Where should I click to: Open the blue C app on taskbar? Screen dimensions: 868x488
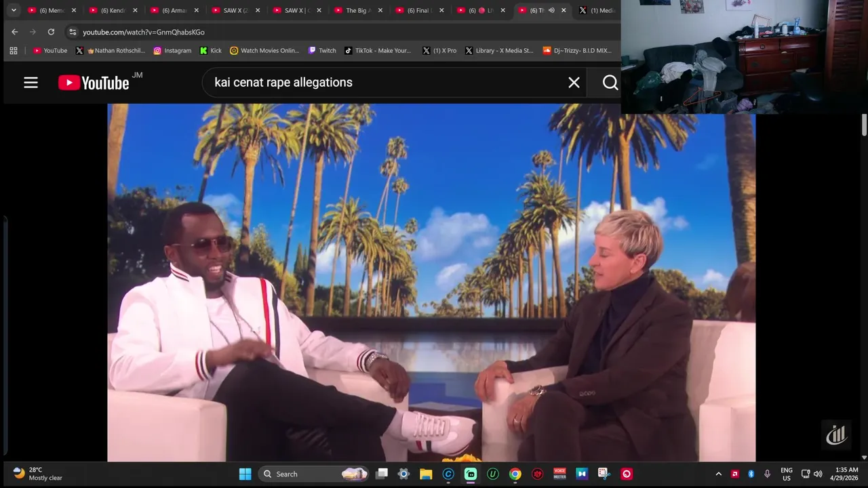click(448, 474)
